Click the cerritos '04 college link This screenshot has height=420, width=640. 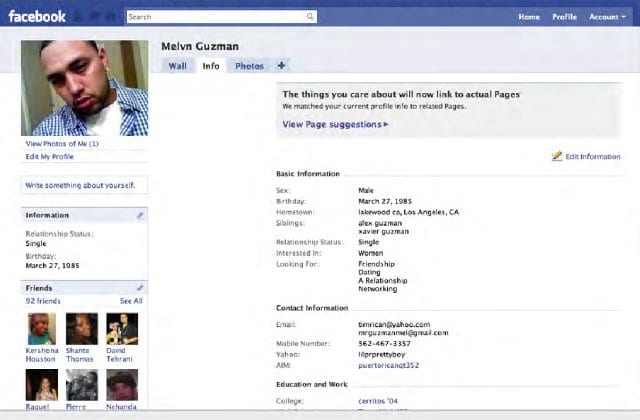coord(378,401)
